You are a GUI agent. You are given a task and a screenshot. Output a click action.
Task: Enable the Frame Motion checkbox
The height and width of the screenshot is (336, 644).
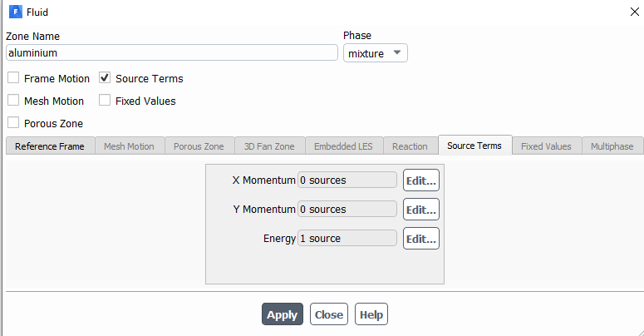coord(14,79)
